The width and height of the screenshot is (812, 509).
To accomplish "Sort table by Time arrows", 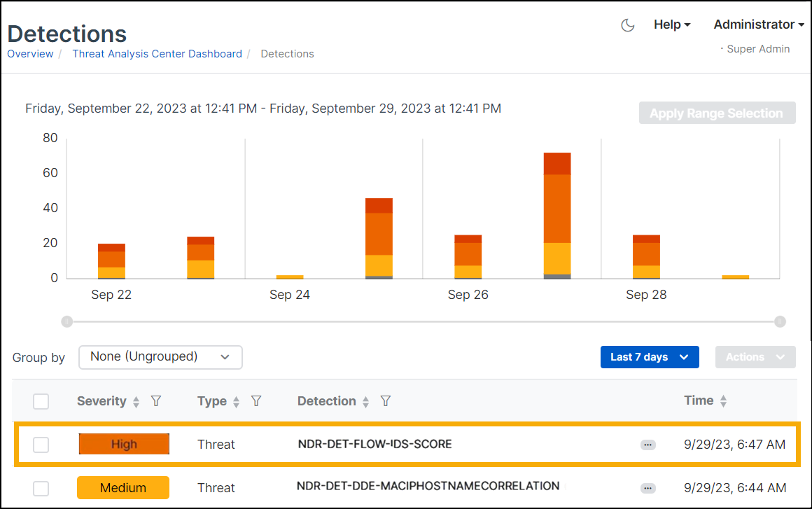I will pos(723,401).
